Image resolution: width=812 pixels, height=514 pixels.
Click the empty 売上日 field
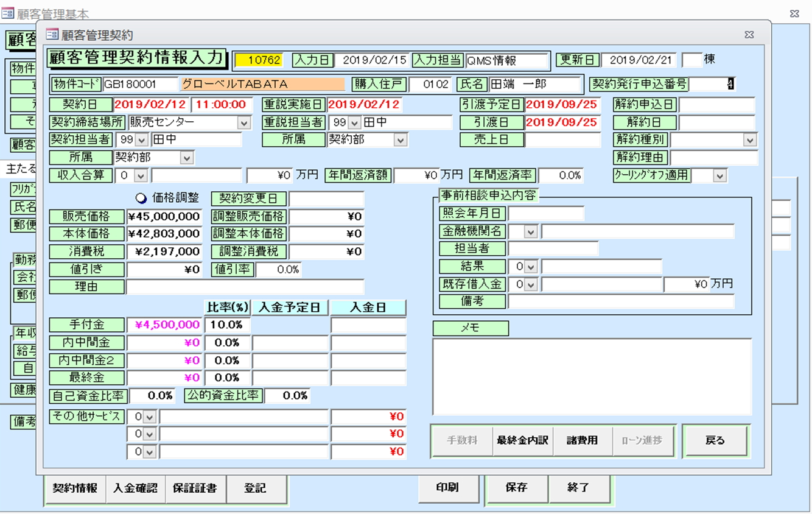click(562, 140)
